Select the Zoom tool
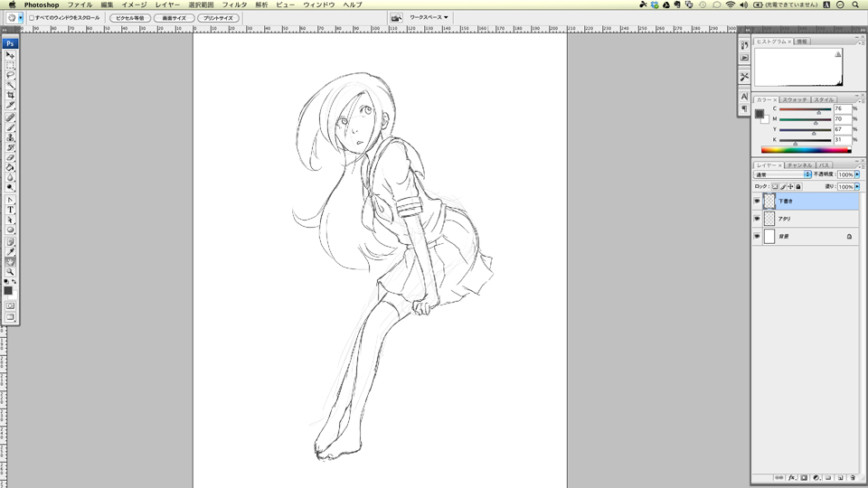Screen dimensions: 868x488 tap(10, 272)
